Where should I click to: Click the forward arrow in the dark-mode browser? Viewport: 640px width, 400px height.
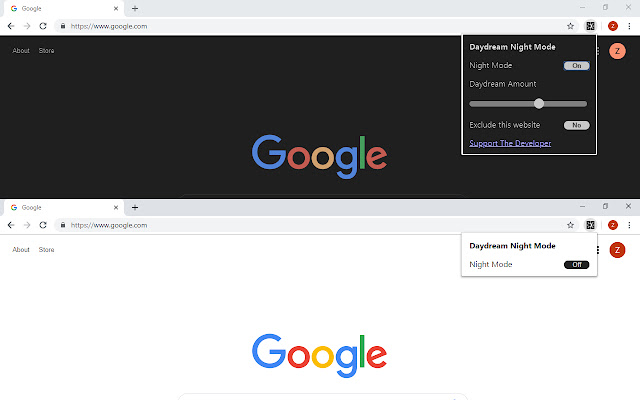[x=27, y=26]
